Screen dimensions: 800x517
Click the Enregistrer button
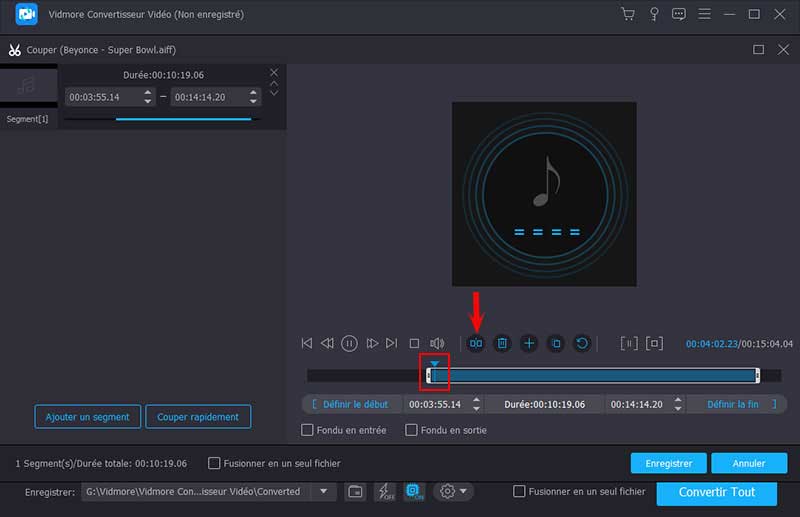[668, 463]
